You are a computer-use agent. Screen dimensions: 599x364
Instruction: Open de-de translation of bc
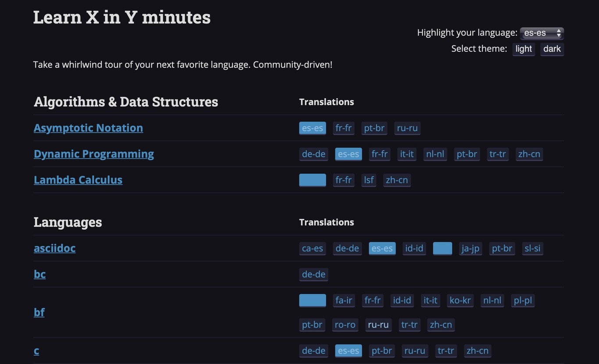tap(314, 274)
